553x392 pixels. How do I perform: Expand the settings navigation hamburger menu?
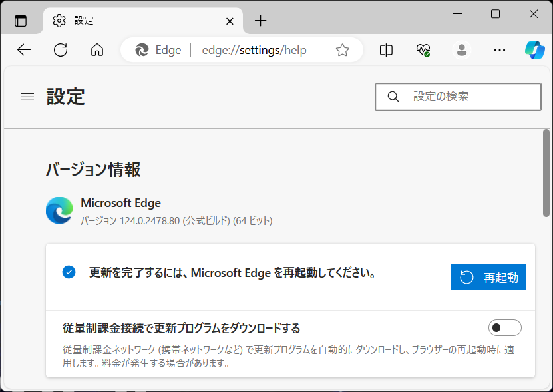[27, 97]
